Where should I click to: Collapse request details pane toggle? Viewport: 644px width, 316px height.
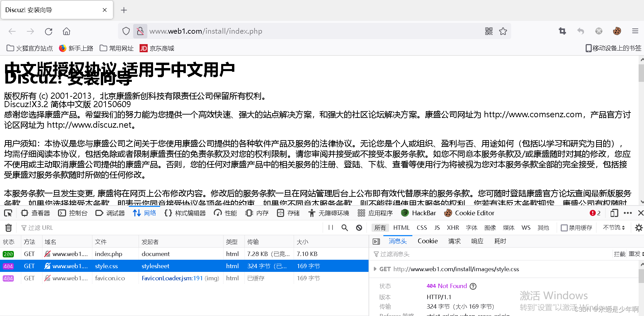coord(376,242)
